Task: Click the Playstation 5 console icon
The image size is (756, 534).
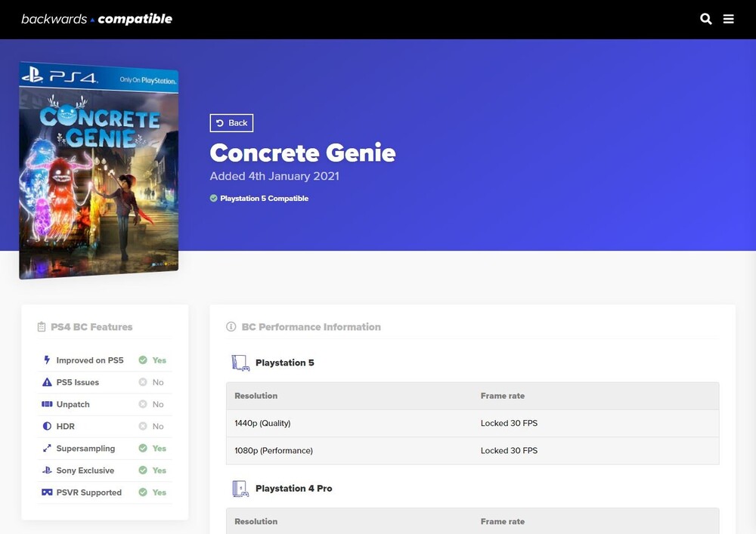Action: (x=240, y=363)
